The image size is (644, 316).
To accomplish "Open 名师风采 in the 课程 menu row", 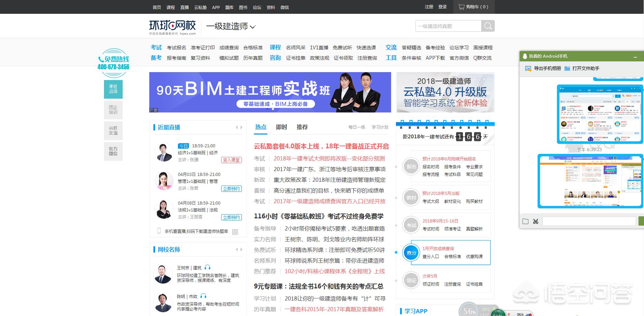I will coord(296,48).
